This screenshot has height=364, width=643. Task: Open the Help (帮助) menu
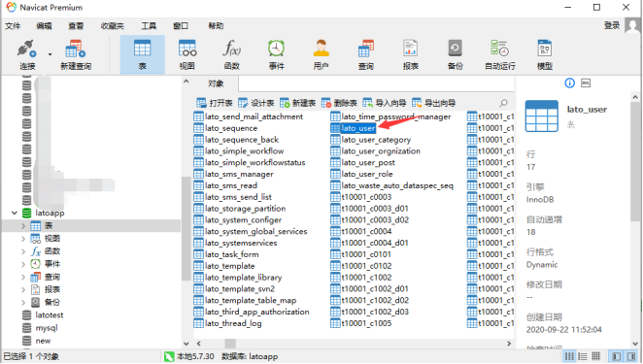coord(216,26)
